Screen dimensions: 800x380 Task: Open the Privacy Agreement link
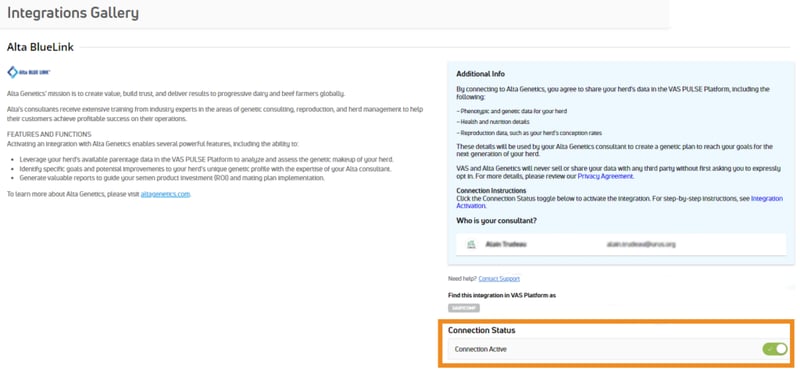(x=605, y=176)
